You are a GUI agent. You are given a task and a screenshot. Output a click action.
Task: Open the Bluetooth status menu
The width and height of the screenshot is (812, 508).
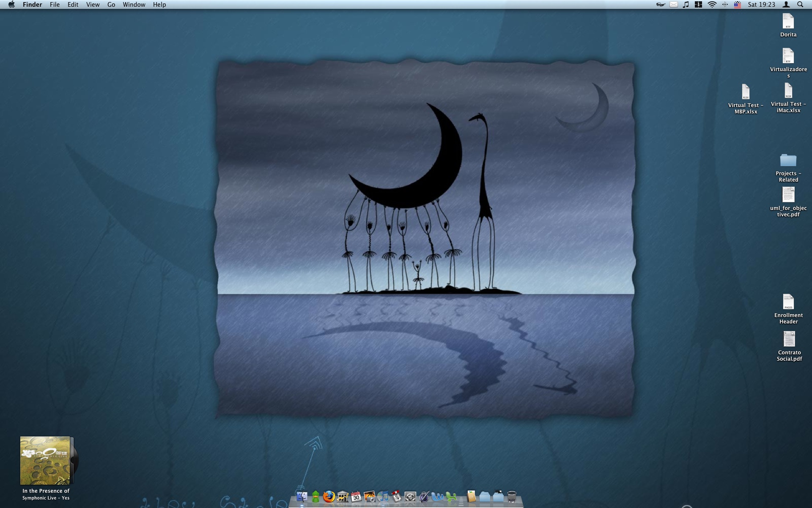click(x=725, y=5)
